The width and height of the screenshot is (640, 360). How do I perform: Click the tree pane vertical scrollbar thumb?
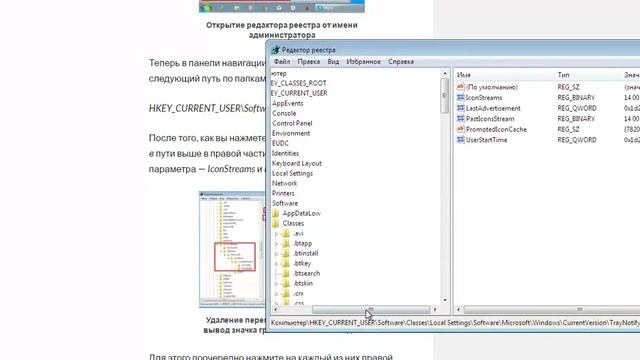pos(444,96)
